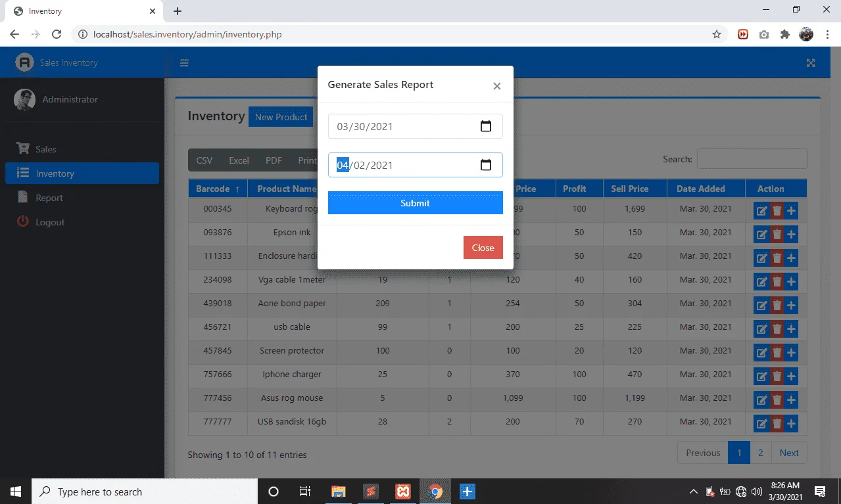The width and height of the screenshot is (841, 504).
Task: Go to page 2 of table
Action: (761, 453)
